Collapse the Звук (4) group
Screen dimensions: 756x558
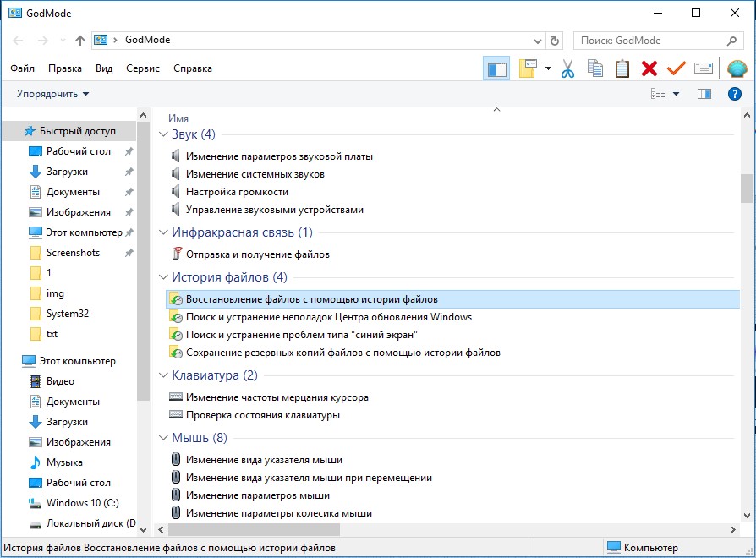(163, 134)
